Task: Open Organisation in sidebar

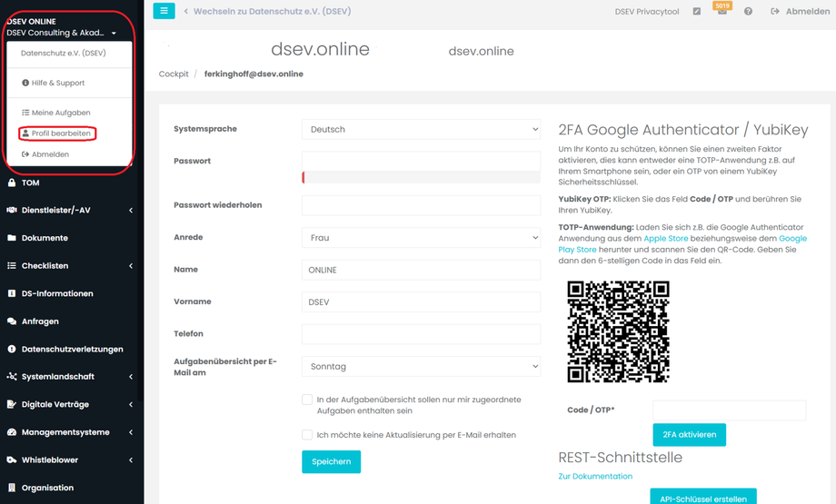Action: pyautogui.click(x=47, y=488)
